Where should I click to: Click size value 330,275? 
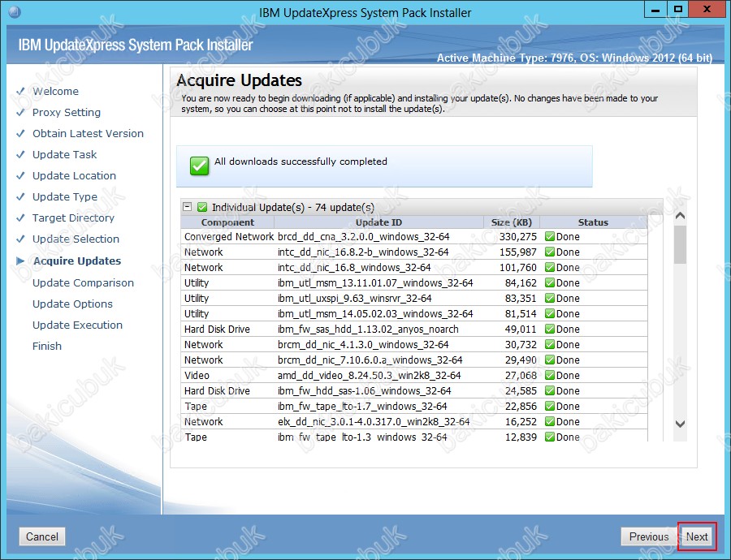[518, 237]
